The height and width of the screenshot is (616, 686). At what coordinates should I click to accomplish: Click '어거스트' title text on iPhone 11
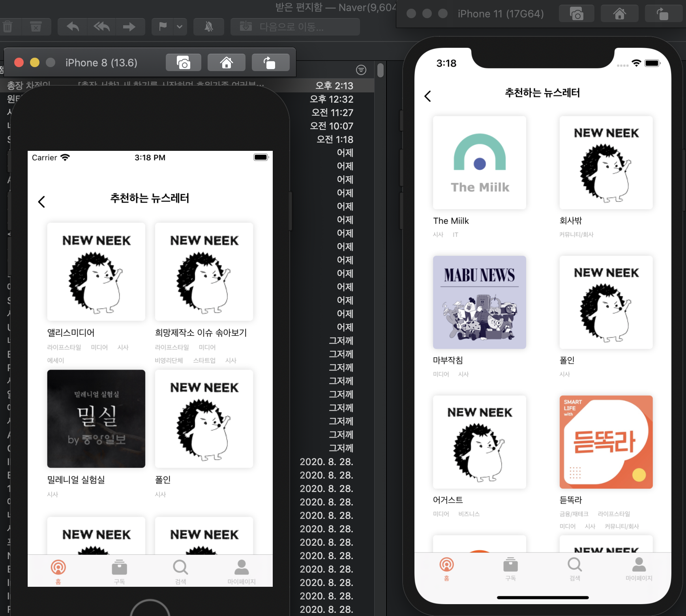[x=448, y=500]
